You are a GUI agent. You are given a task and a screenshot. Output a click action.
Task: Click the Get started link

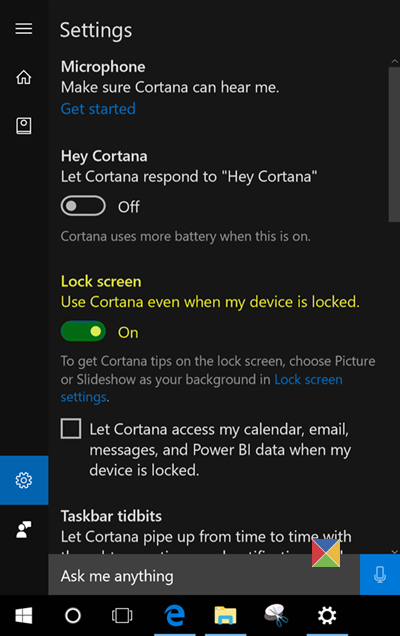98,109
